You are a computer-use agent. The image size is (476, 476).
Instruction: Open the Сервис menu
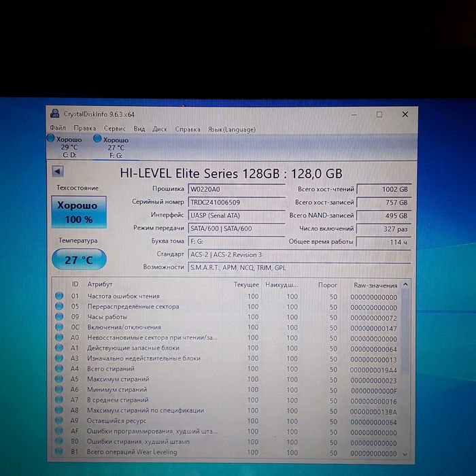pyautogui.click(x=114, y=129)
